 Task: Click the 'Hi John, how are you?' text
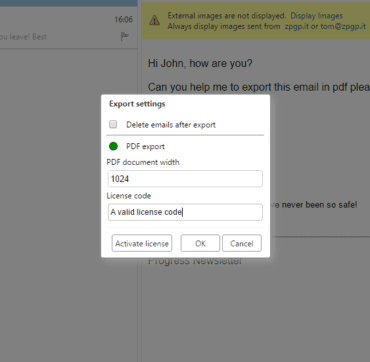(200, 63)
